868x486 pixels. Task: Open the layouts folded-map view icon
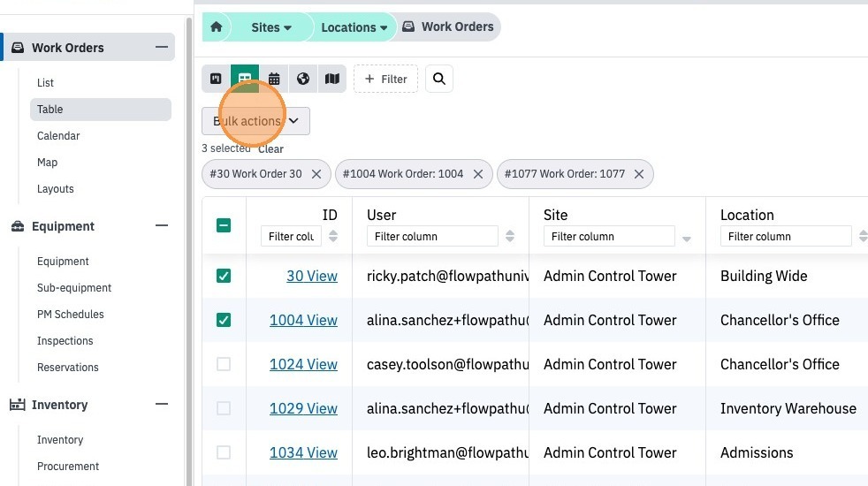(332, 79)
